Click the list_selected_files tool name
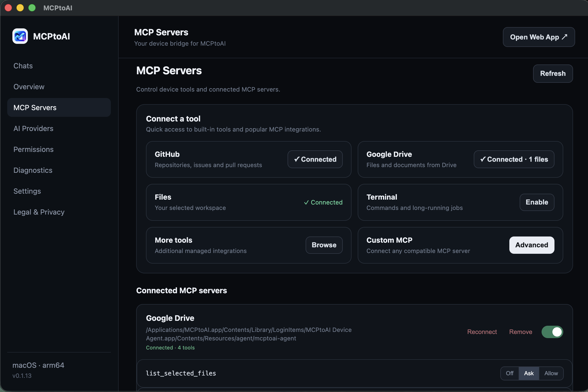This screenshot has height=392, width=588. coord(181,373)
